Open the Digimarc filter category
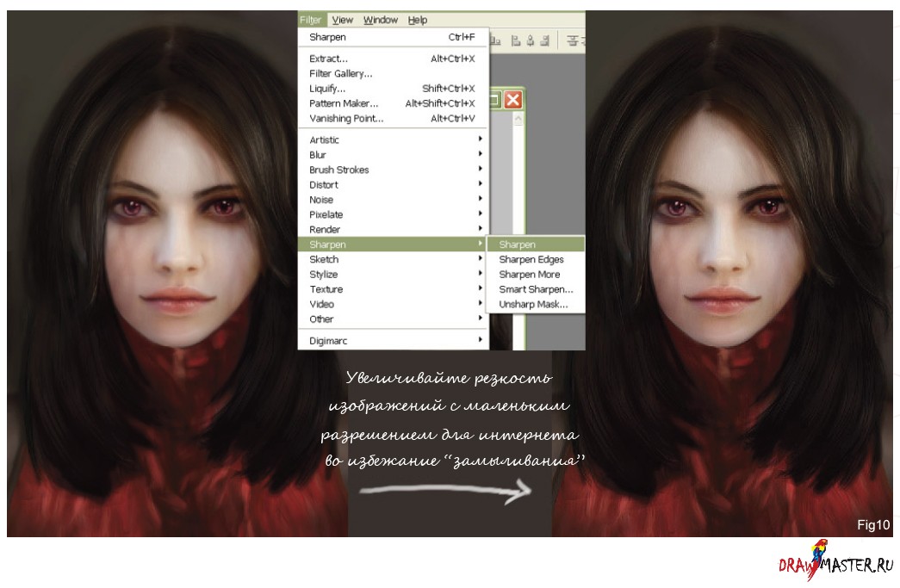This screenshot has width=900, height=588. click(x=394, y=341)
